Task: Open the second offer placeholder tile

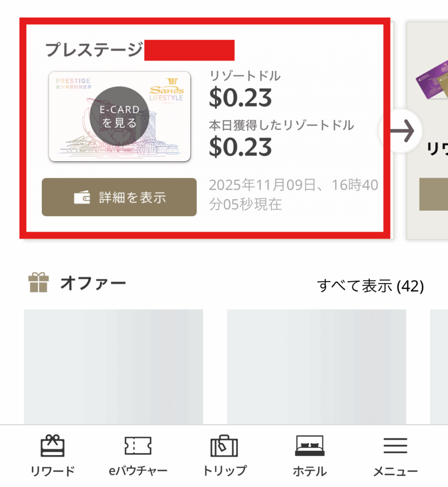Action: [x=316, y=366]
